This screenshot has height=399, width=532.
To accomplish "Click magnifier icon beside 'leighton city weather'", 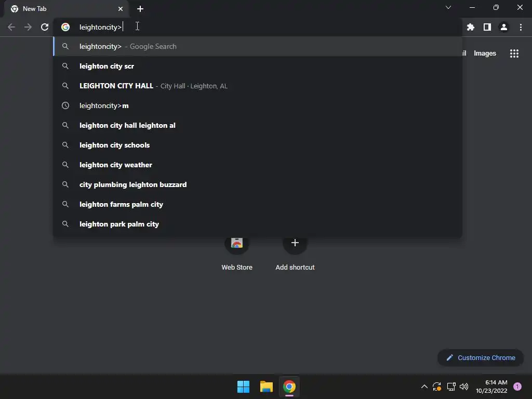I will (65, 165).
